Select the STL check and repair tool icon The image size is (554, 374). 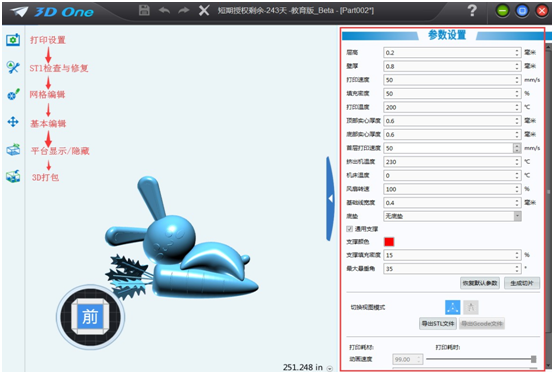(13, 67)
